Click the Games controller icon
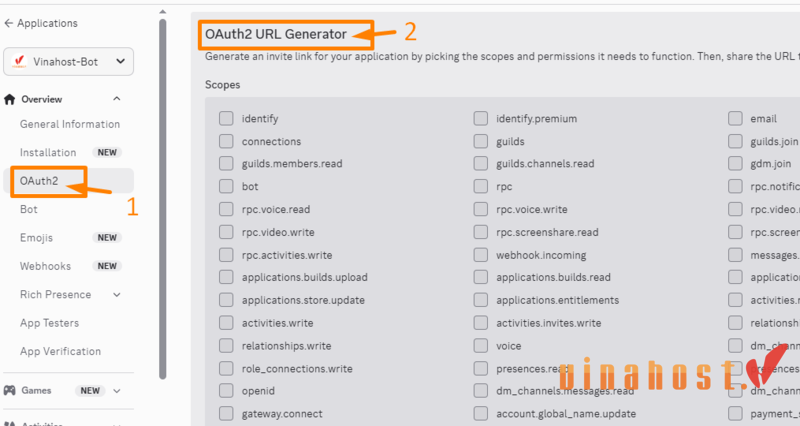This screenshot has height=426, width=800. (10, 390)
